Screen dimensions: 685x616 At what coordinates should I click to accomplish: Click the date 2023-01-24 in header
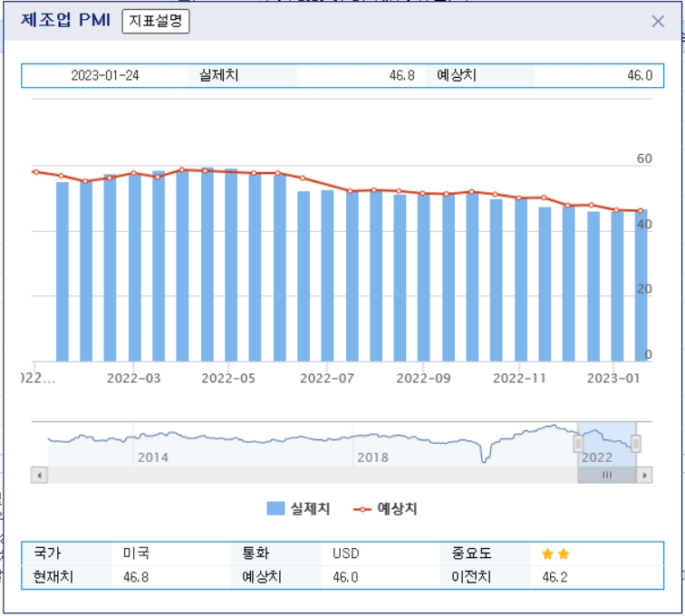(x=105, y=75)
